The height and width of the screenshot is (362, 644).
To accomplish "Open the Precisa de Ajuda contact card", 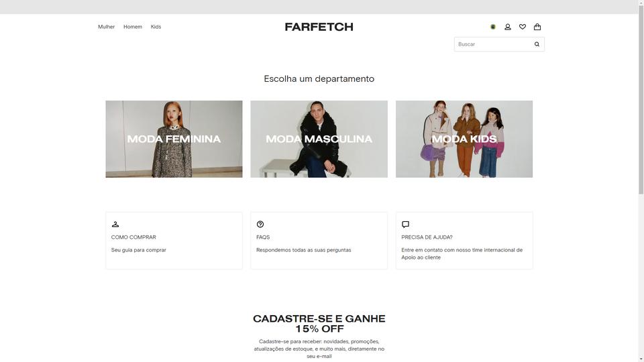I will (464, 241).
